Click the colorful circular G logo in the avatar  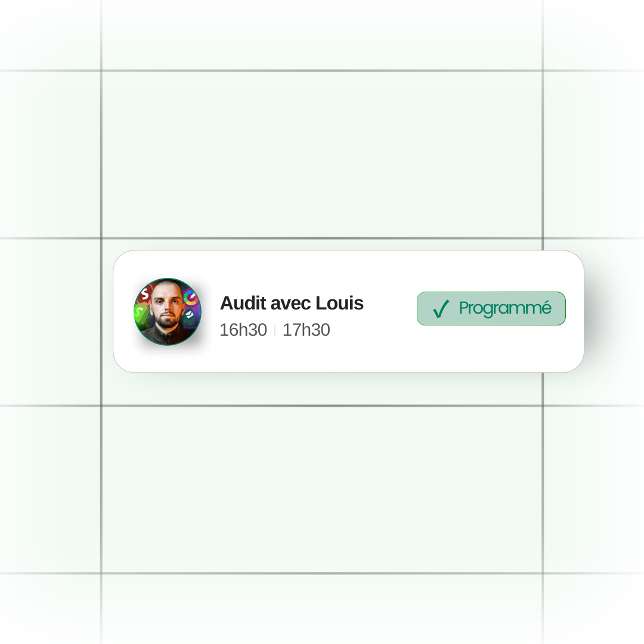click(x=190, y=296)
